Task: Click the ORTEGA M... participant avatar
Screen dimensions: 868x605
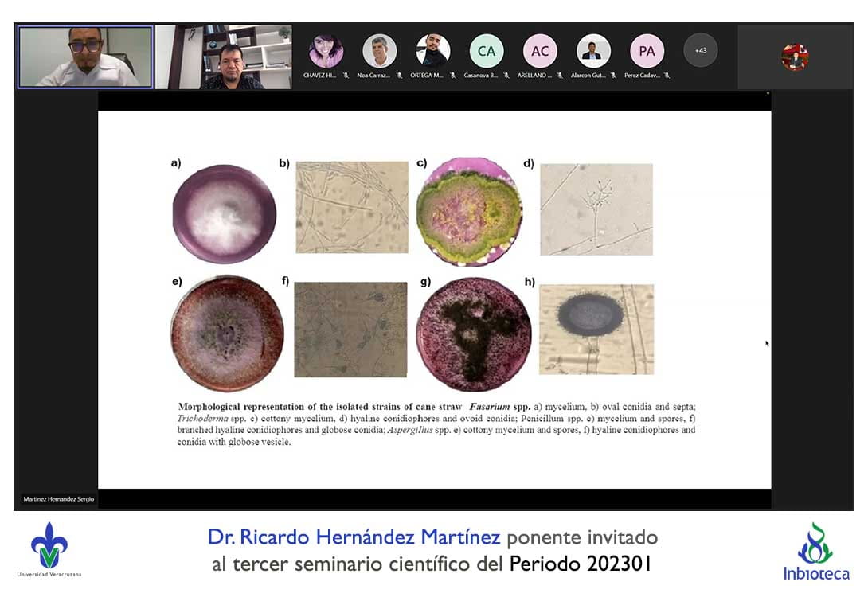Action: (x=433, y=51)
